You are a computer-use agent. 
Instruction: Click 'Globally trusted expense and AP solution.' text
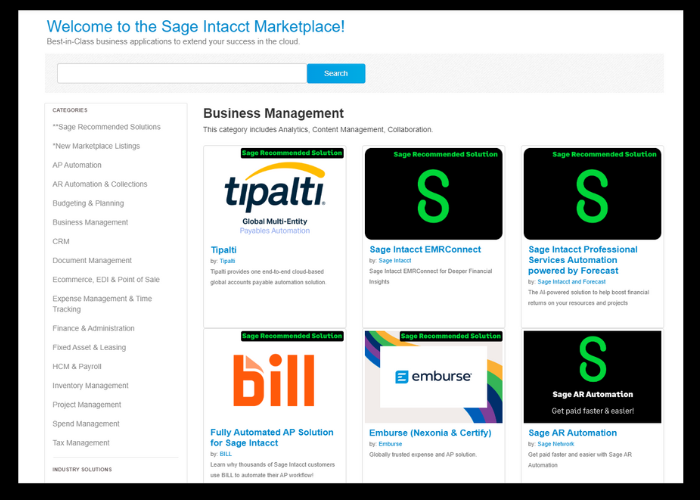tap(423, 455)
